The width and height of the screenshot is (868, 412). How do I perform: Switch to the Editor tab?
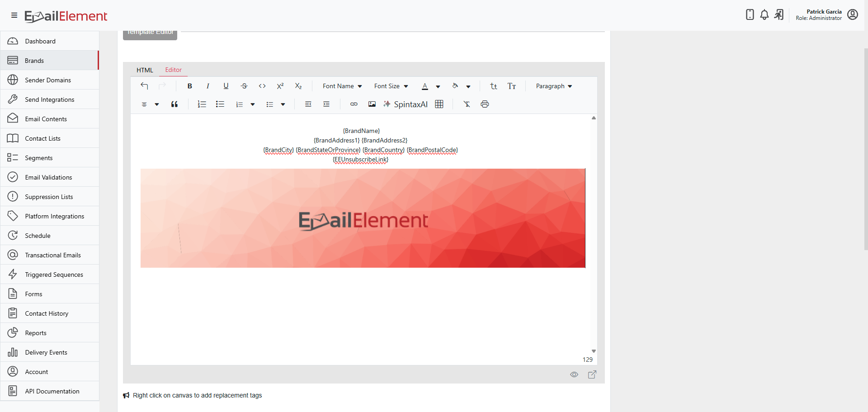pyautogui.click(x=173, y=70)
